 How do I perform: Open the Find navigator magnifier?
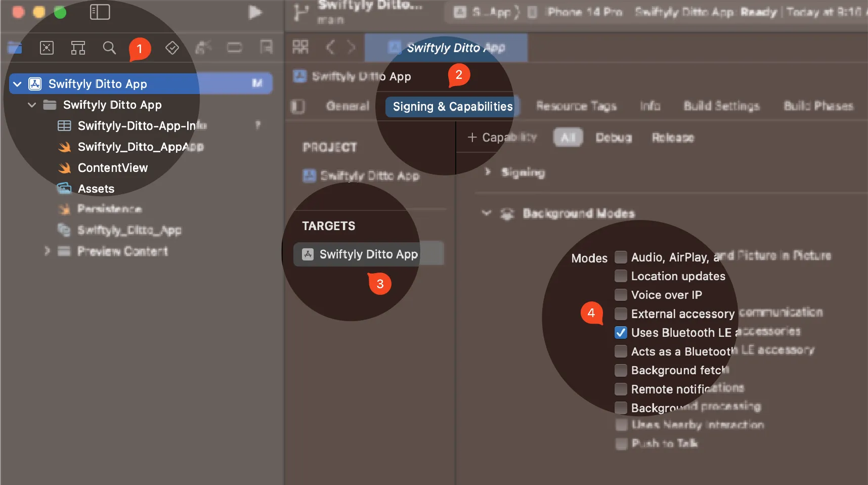tap(109, 48)
